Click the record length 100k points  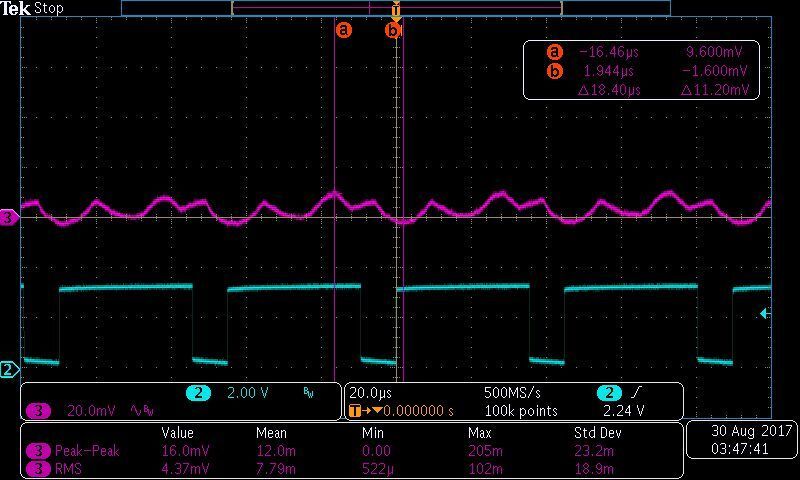point(520,411)
